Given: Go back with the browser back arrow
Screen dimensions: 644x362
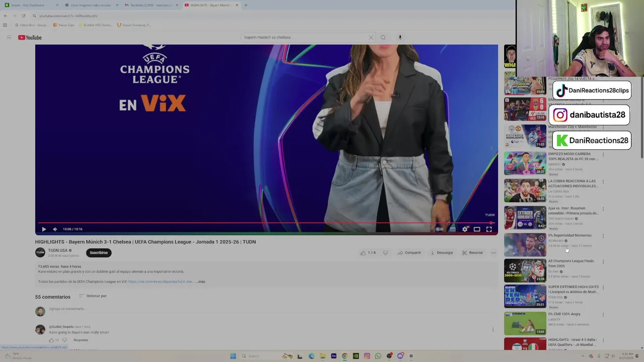Looking at the screenshot, I should click(6, 16).
